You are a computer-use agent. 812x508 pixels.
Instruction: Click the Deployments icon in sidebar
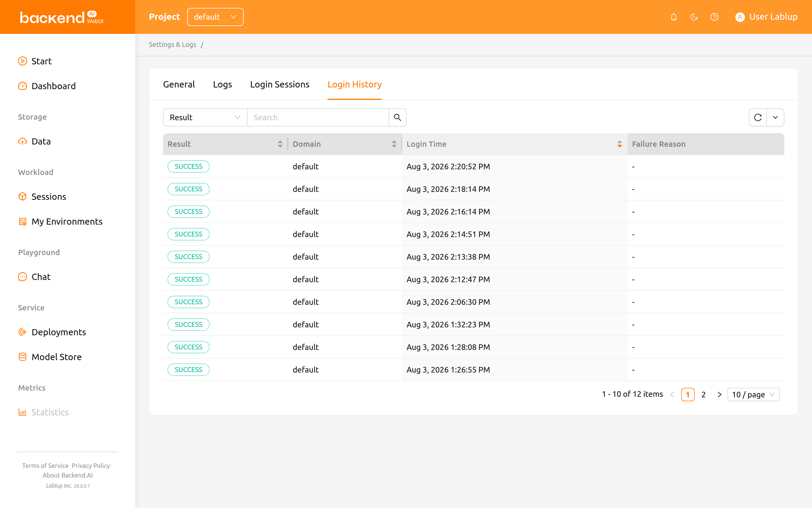coord(23,332)
